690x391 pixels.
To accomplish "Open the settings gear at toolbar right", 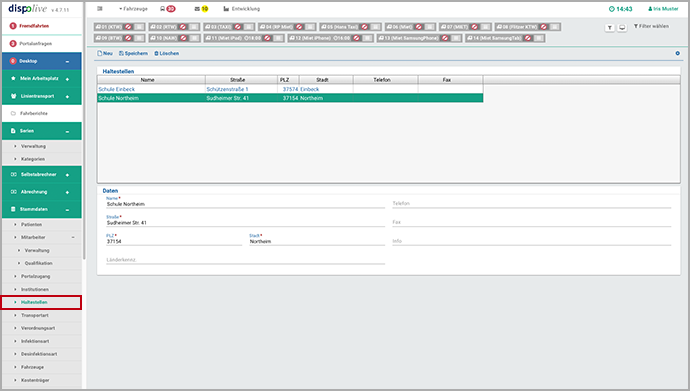I will pyautogui.click(x=678, y=53).
